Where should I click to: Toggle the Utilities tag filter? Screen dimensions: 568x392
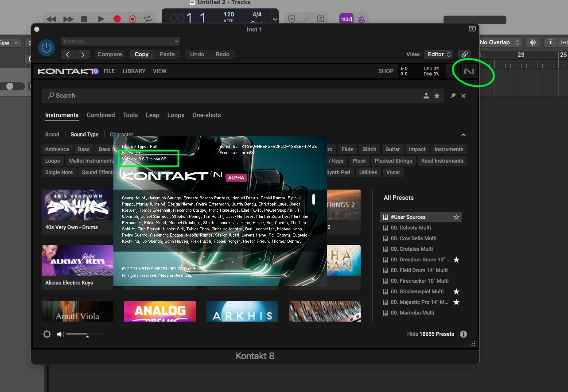[x=368, y=172]
